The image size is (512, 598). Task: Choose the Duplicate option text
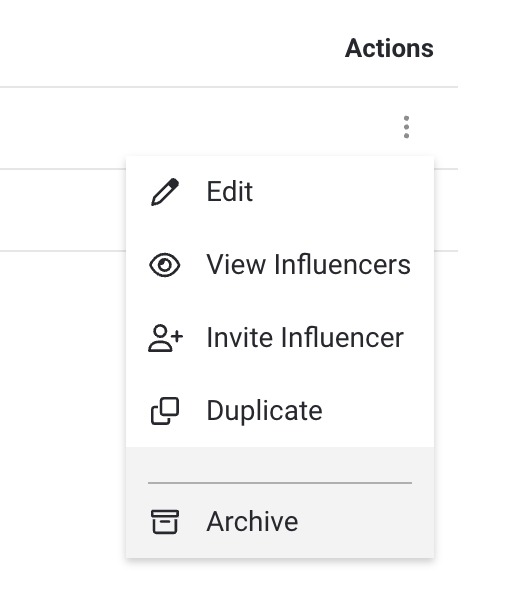coord(265,411)
